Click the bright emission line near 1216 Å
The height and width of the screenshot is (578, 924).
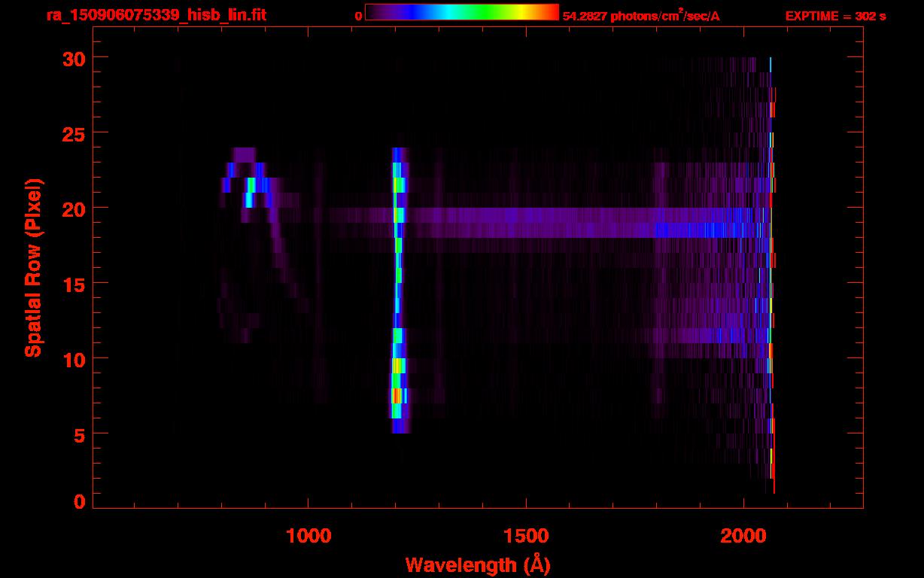[398, 291]
